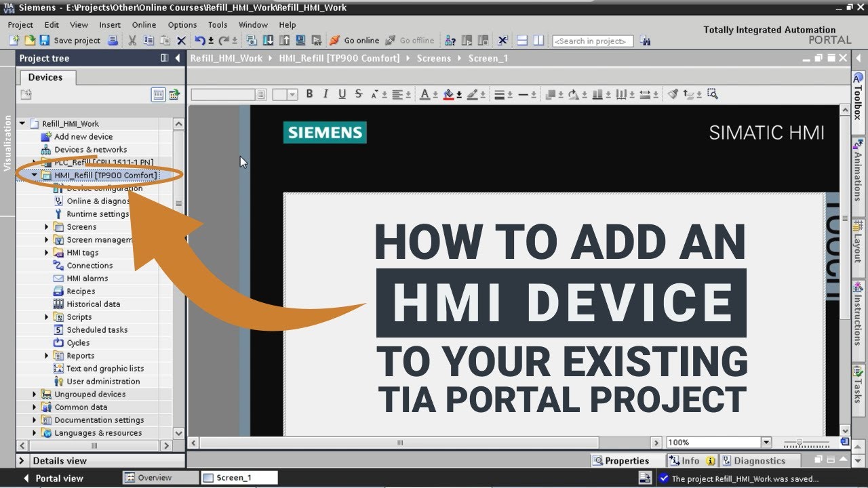Open the Project menu
Image resolution: width=868 pixels, height=488 pixels.
[x=20, y=24]
